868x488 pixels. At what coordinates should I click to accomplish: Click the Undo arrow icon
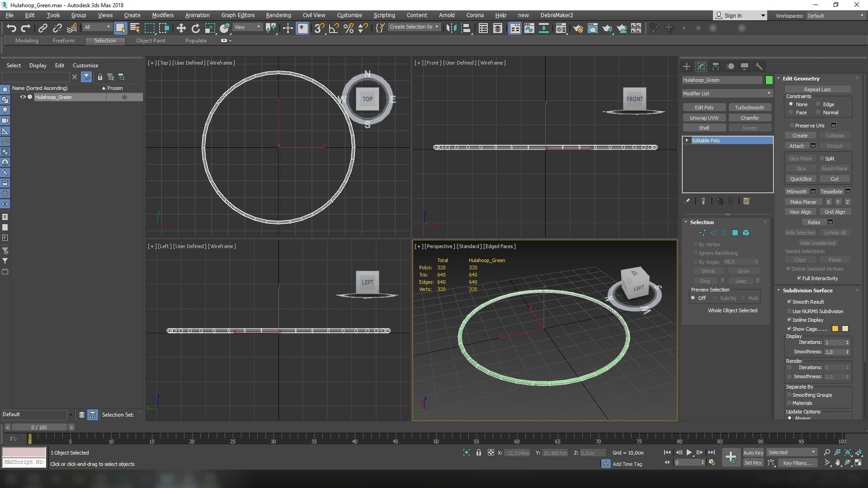coord(11,28)
